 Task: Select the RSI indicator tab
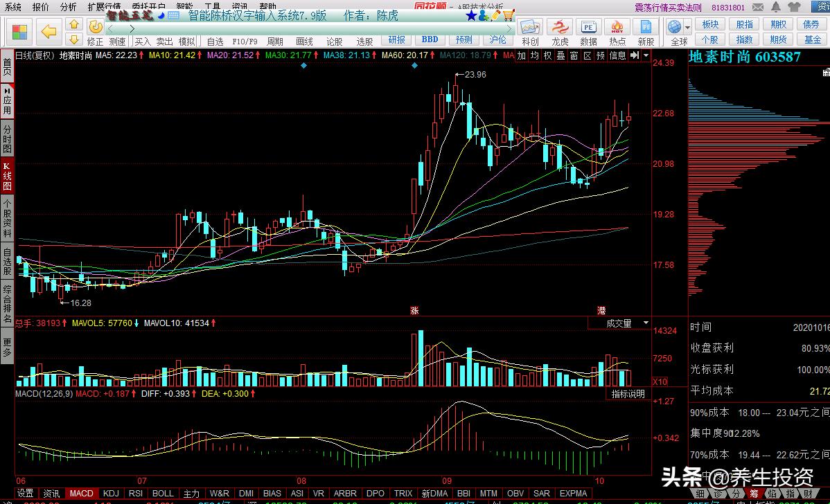pos(136,494)
